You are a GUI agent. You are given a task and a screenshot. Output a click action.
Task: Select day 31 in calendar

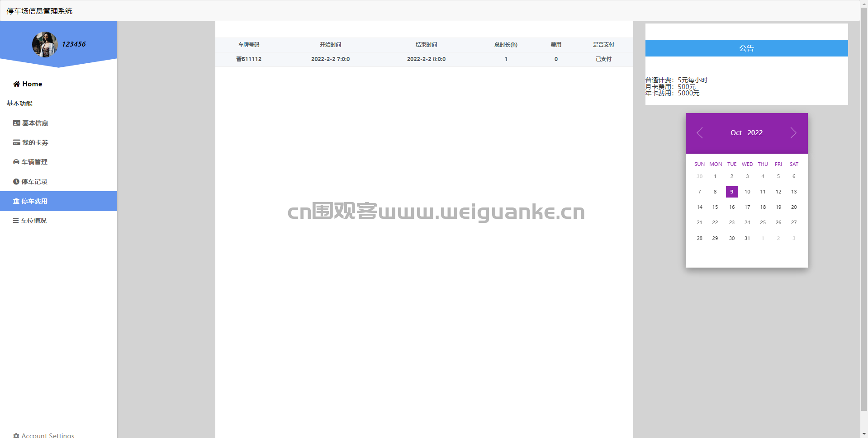click(747, 238)
